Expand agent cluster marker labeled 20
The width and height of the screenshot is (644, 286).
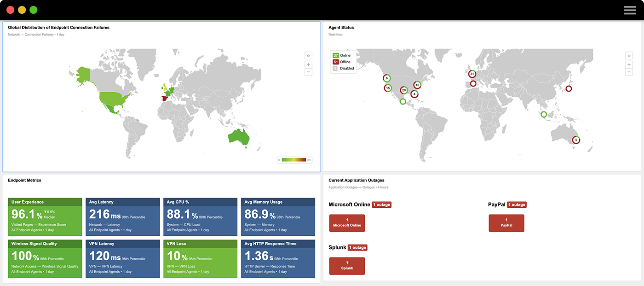point(404,90)
